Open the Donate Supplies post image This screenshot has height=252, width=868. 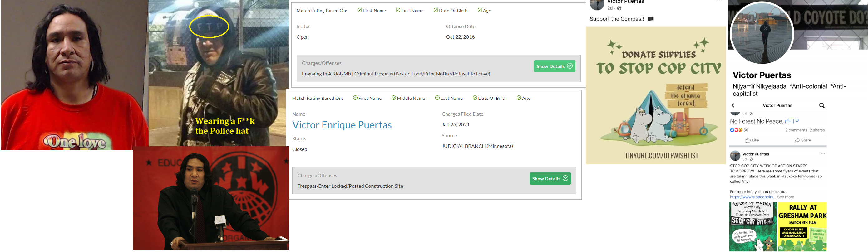click(x=655, y=95)
